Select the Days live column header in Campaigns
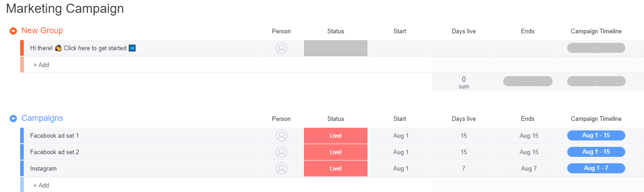This screenshot has width=644, height=192. pos(463,119)
